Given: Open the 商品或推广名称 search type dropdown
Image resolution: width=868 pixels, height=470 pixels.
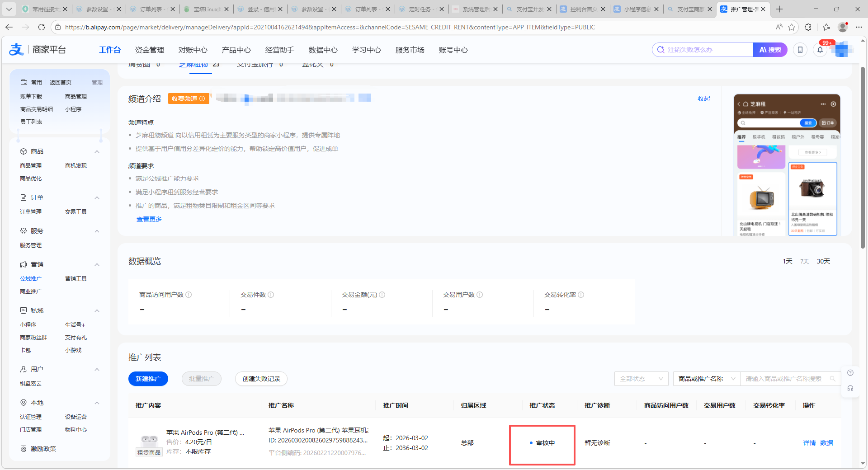Looking at the screenshot, I should point(706,379).
